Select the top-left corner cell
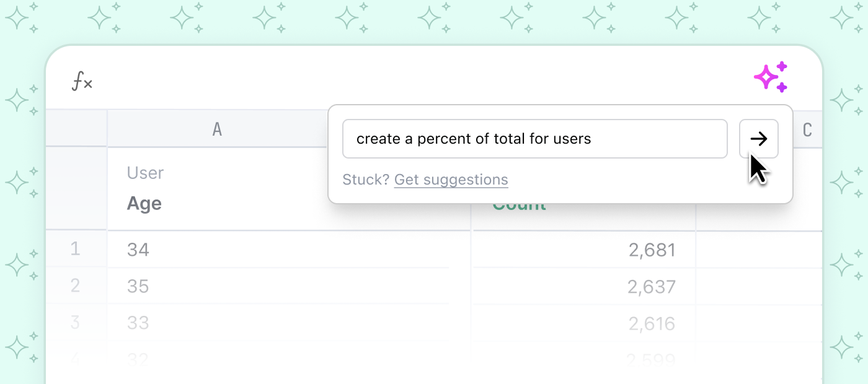This screenshot has height=384, width=868. tap(76, 128)
